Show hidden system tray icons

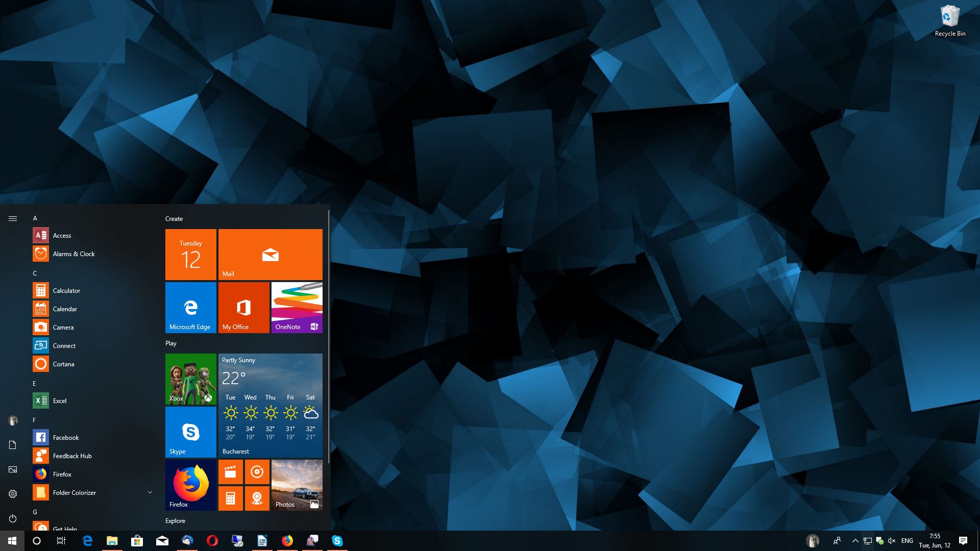point(855,541)
